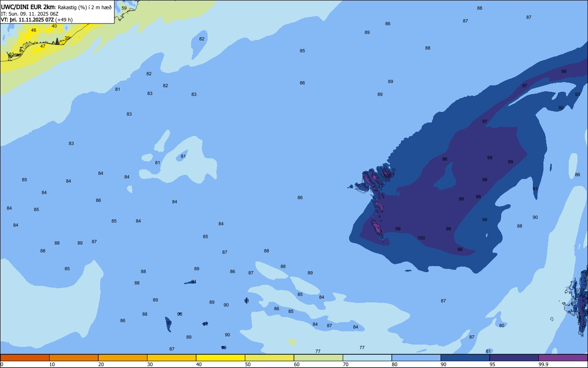Select the bright yellow 40–50 legend swatch
This screenshot has height=368, width=588.
click(220, 357)
